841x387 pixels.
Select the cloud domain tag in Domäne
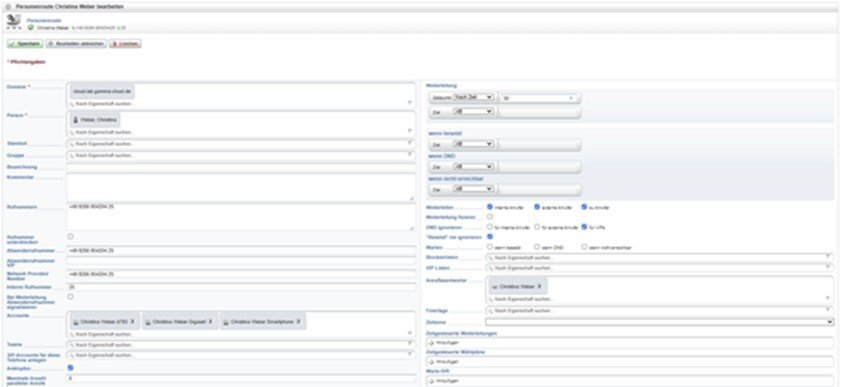coord(102,91)
